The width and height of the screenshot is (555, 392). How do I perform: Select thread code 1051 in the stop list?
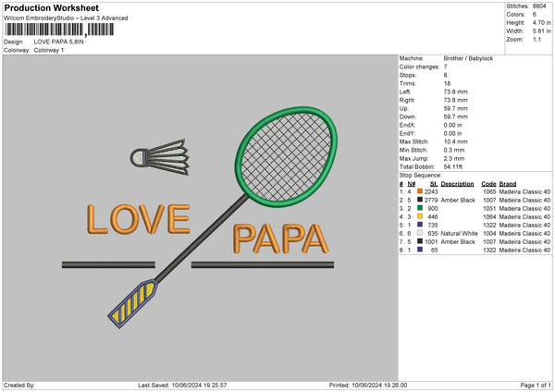pos(489,208)
